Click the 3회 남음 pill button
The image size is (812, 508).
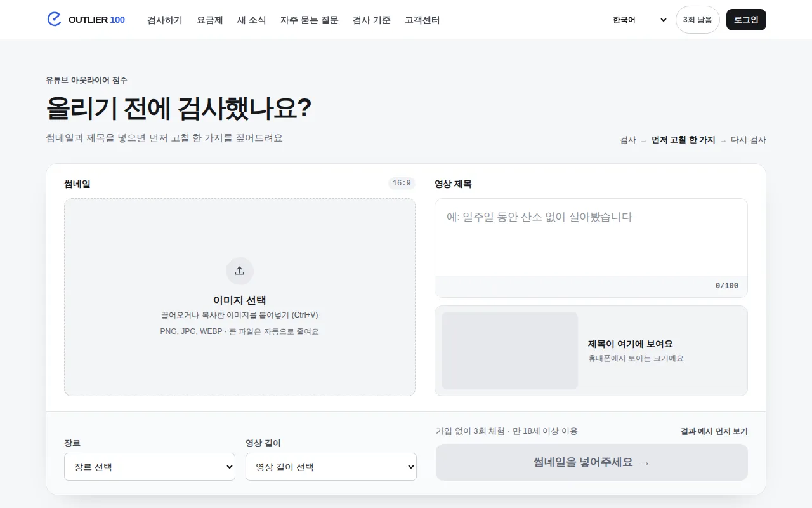click(698, 20)
